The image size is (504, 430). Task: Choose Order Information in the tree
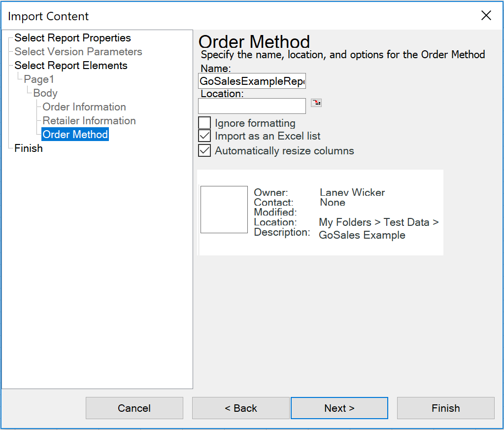click(84, 107)
